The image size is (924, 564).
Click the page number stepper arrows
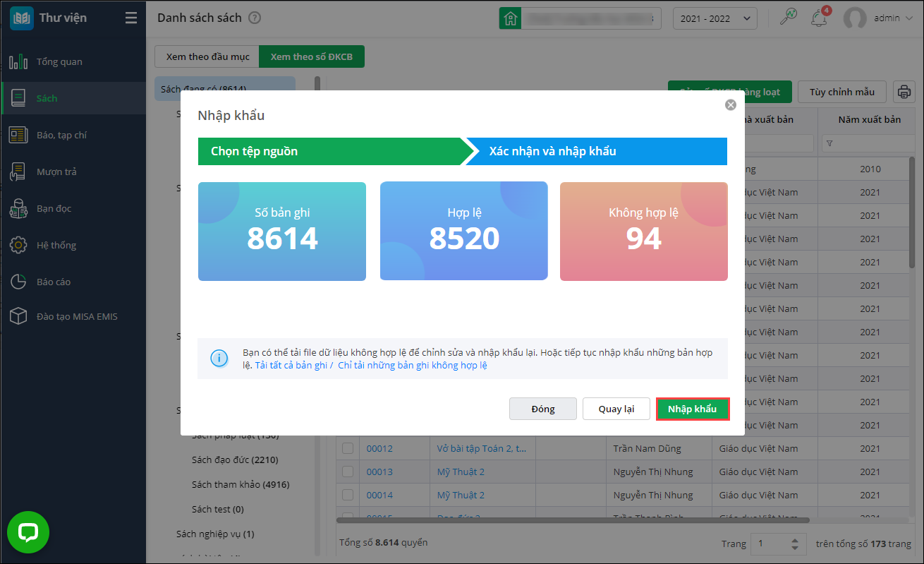796,544
